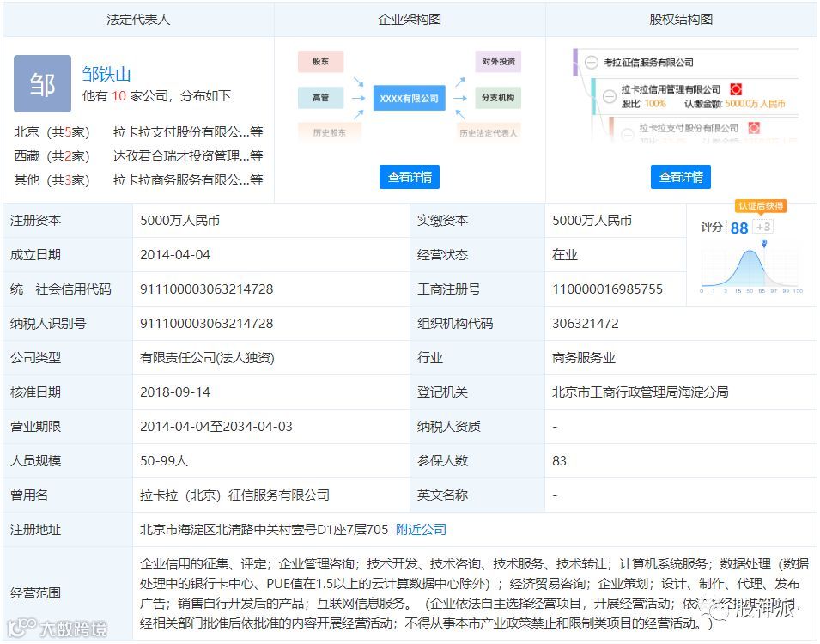Screen dimensions: 820x644
Task: Open 拉卡拉支付股份有限公...等 in 北京 row
Action: 188,132
